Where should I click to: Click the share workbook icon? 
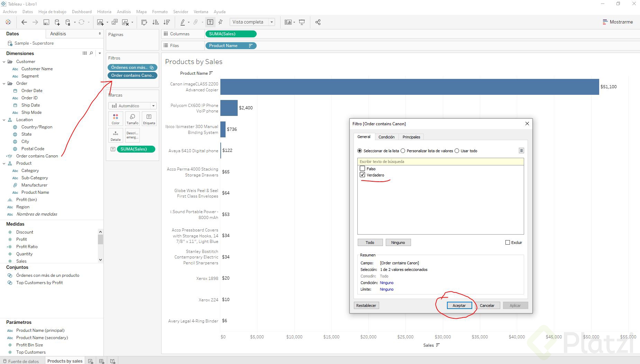[318, 22]
